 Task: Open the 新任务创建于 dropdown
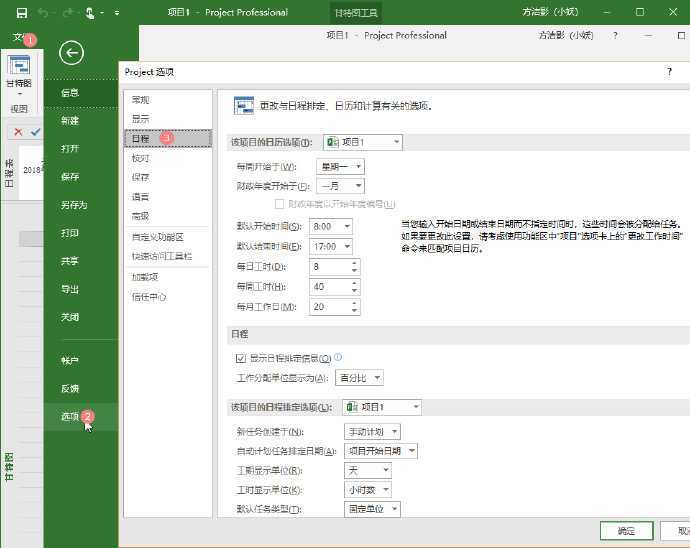[372, 432]
